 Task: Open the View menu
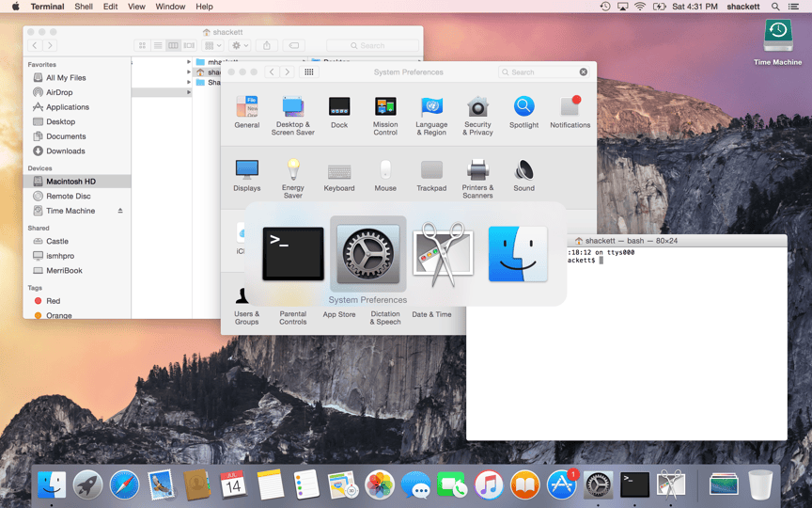(136, 7)
